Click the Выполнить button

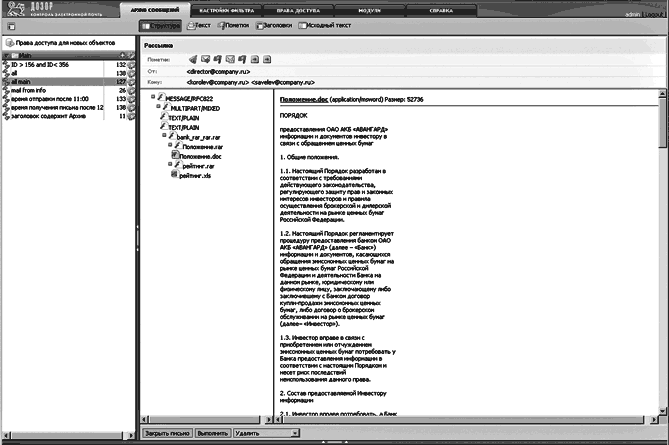213,433
